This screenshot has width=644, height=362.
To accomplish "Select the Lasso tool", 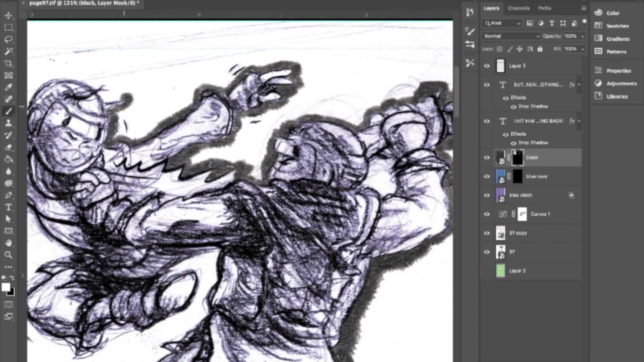I will [9, 40].
